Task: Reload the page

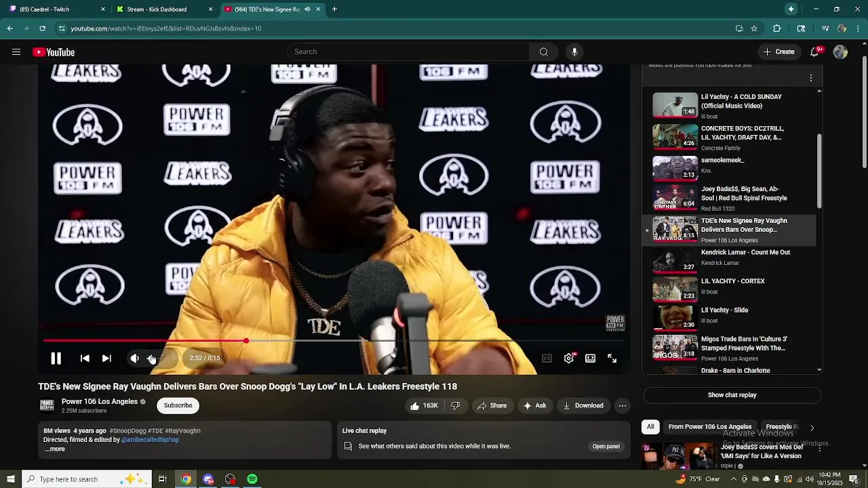Action: 42,28
